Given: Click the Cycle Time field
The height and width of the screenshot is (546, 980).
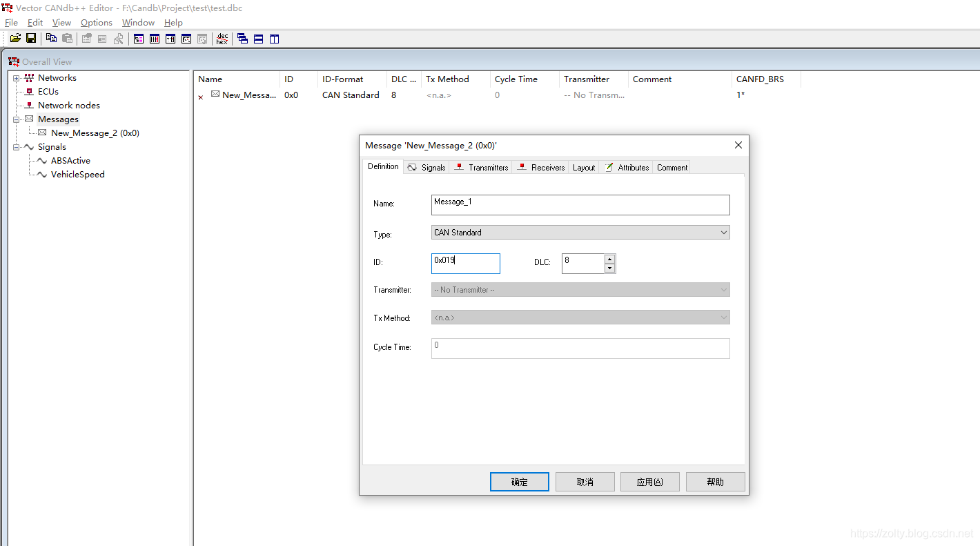Looking at the screenshot, I should pyautogui.click(x=580, y=349).
